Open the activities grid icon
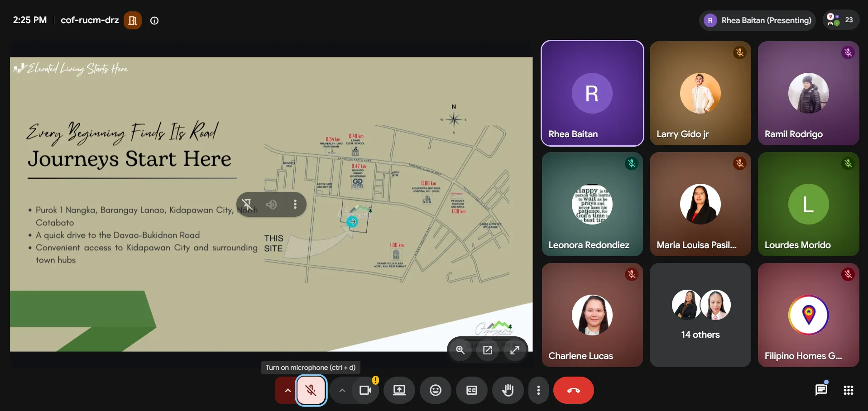Image resolution: width=868 pixels, height=411 pixels. click(849, 390)
